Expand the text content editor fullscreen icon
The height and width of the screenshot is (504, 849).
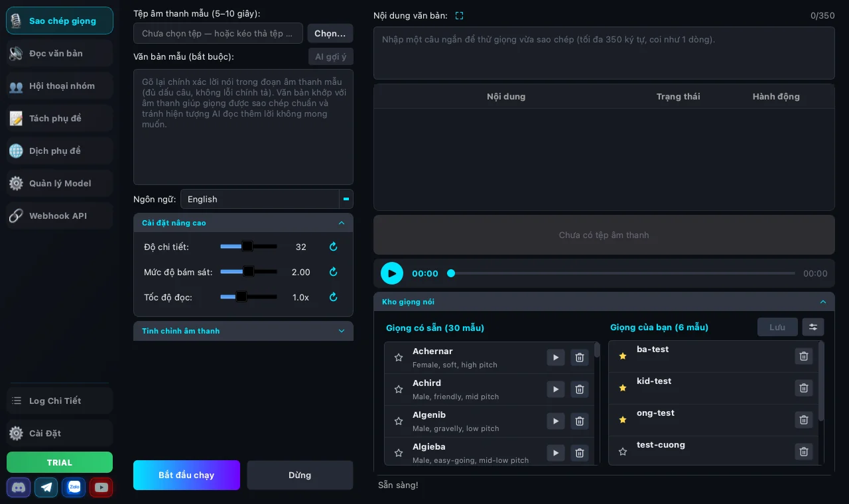(459, 15)
